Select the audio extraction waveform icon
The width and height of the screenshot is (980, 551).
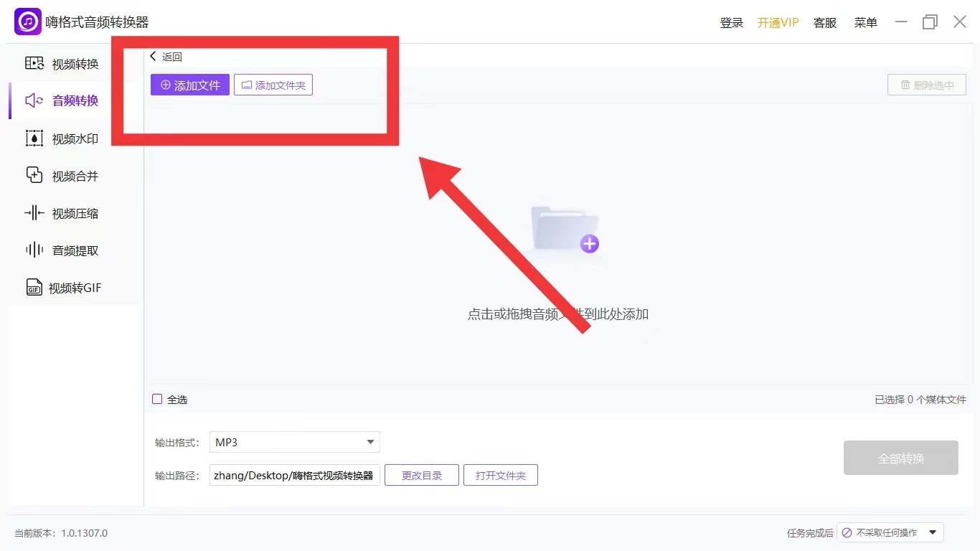pos(34,250)
